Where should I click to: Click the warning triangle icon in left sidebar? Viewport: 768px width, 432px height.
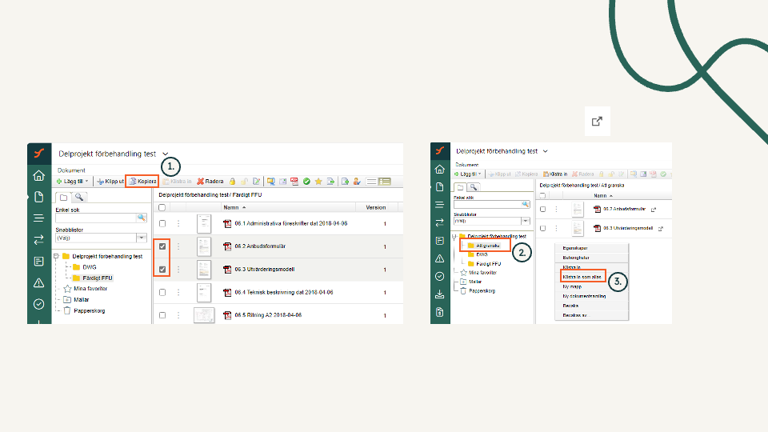(39, 283)
